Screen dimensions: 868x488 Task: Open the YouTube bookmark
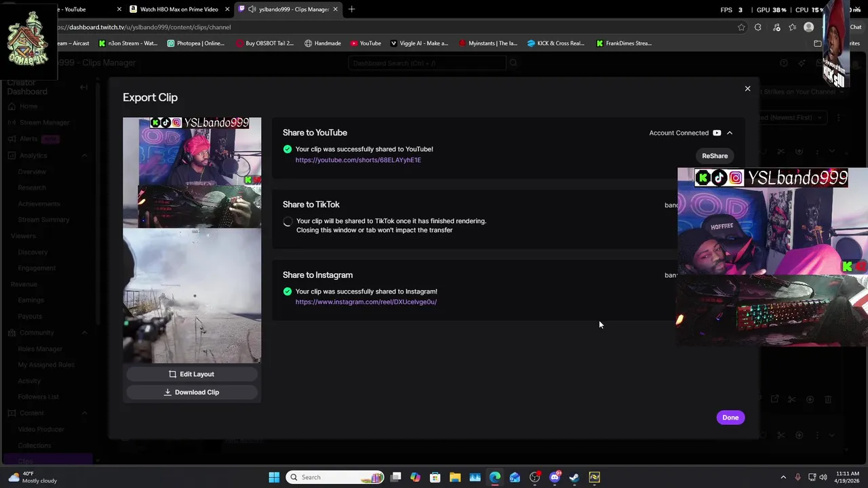[366, 43]
